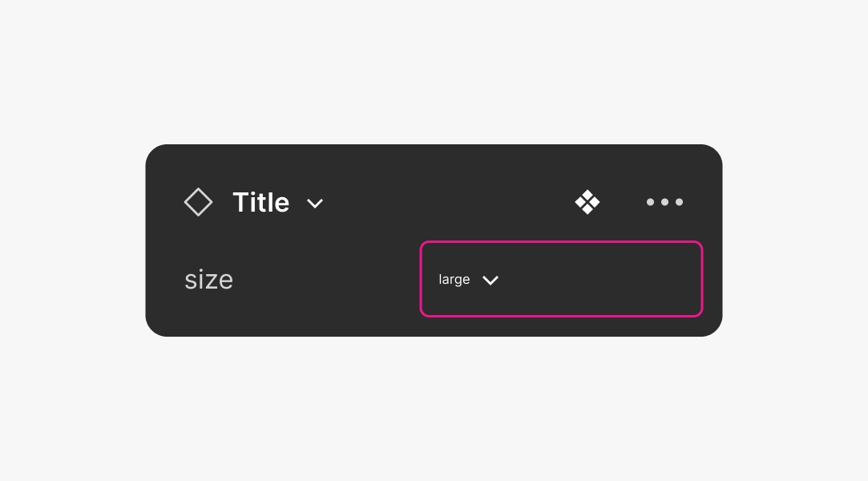Open the size dropdown showing large
The width and height of the screenshot is (868, 481).
pyautogui.click(x=561, y=279)
